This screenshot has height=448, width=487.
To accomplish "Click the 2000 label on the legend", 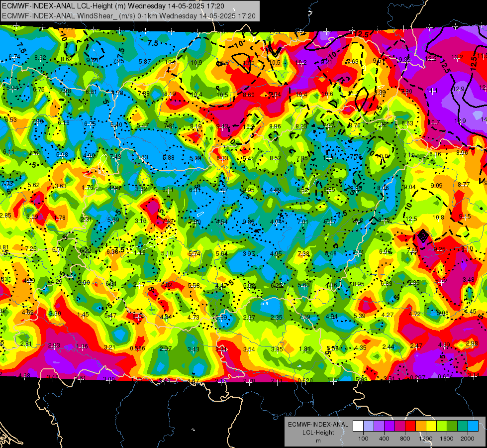I will click(468, 439).
